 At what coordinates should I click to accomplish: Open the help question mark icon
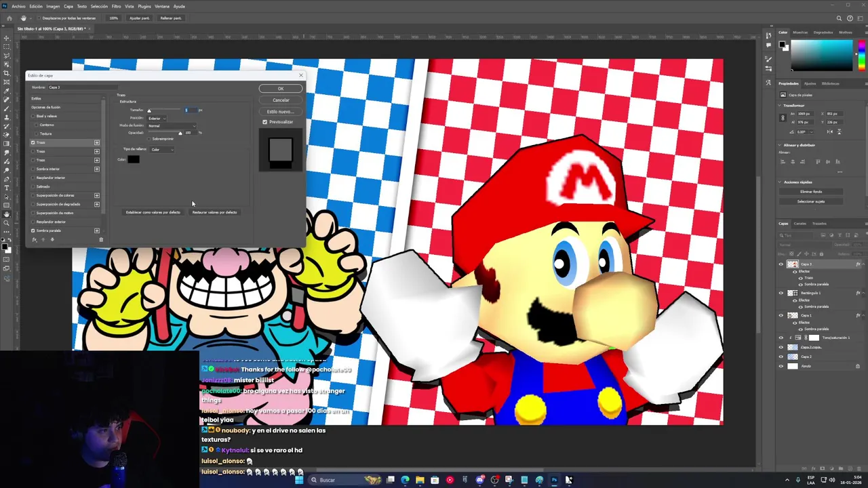coord(850,18)
